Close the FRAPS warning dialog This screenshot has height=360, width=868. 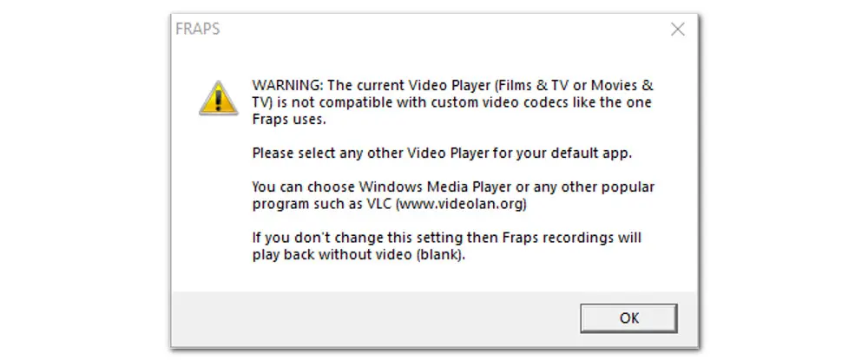coord(678,29)
